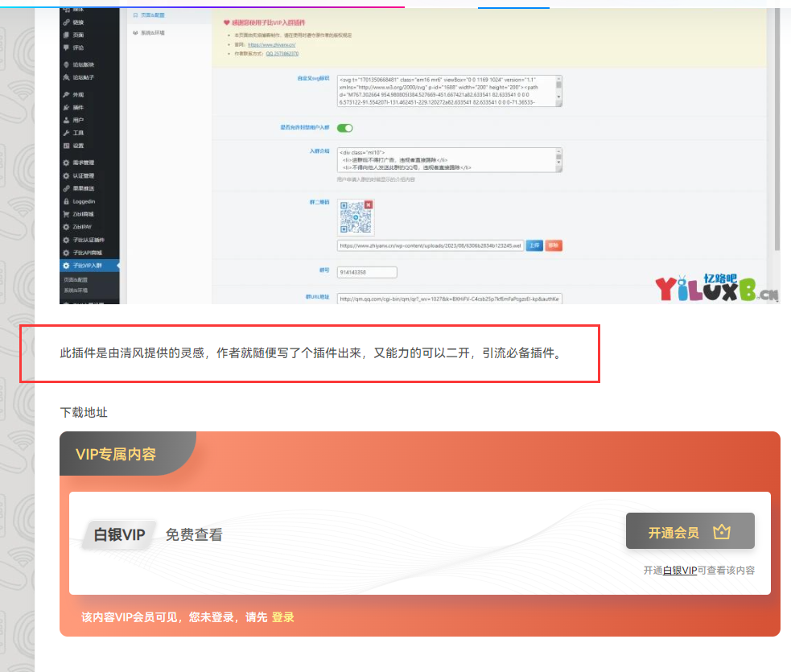
Task: Click the 群号 number input field
Action: point(367,272)
